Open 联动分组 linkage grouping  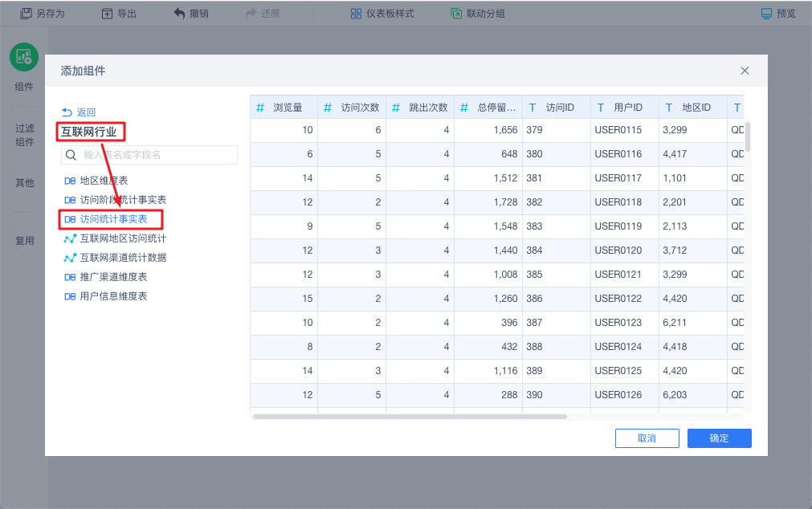click(x=478, y=14)
